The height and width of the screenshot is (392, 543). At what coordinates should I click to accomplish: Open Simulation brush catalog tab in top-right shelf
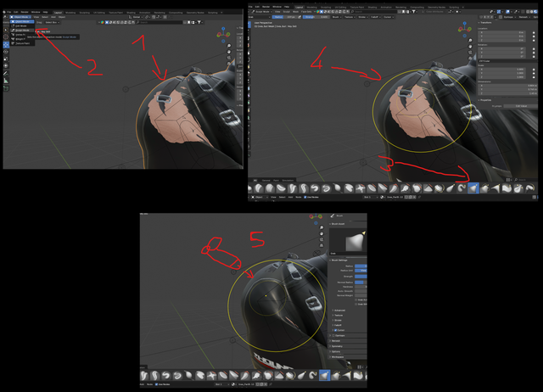tap(288, 180)
